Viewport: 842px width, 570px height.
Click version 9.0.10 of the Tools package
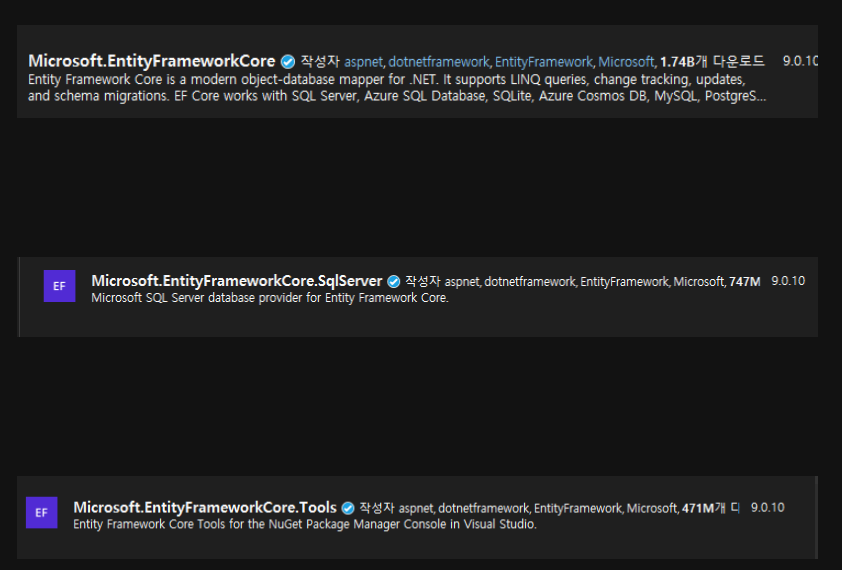(x=767, y=508)
